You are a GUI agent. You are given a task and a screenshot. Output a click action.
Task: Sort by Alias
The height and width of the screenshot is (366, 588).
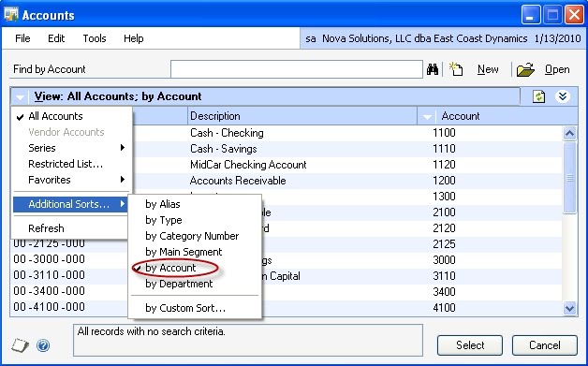[163, 204]
